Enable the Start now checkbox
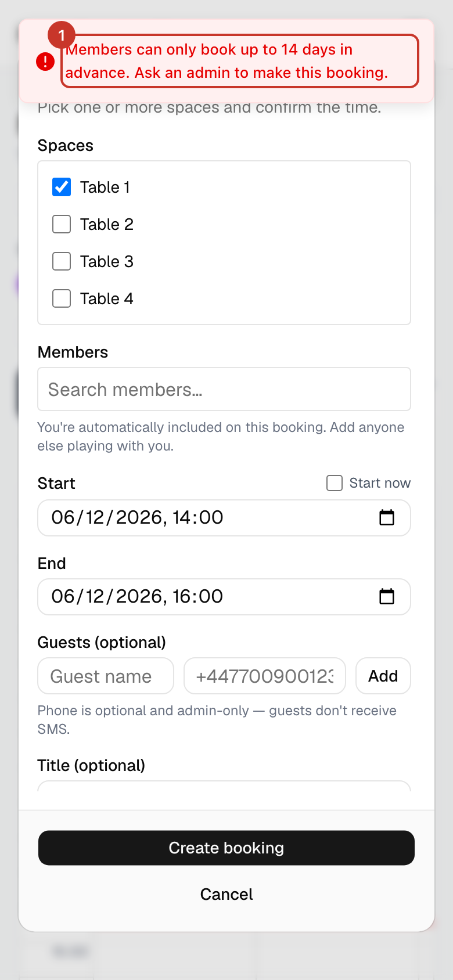This screenshot has width=453, height=980. (335, 483)
